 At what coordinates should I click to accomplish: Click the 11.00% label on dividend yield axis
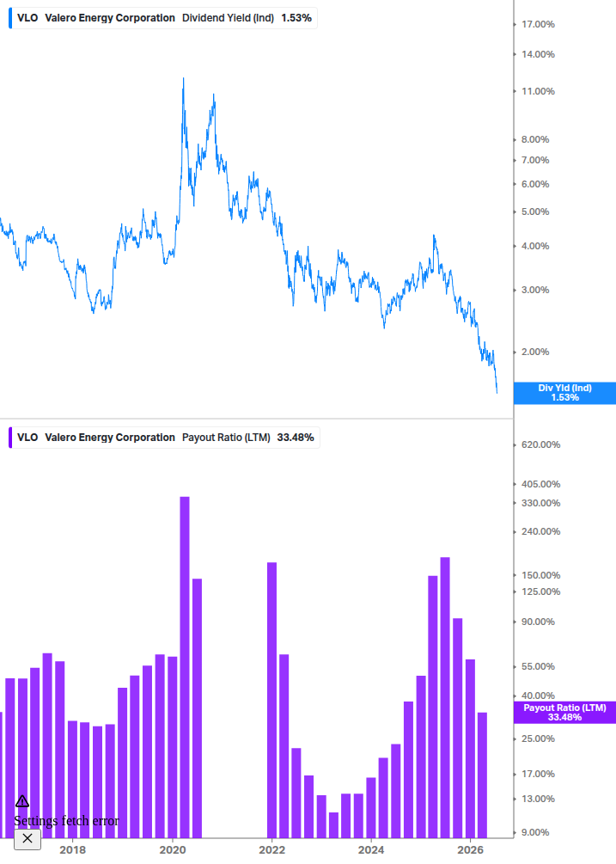tap(538, 91)
